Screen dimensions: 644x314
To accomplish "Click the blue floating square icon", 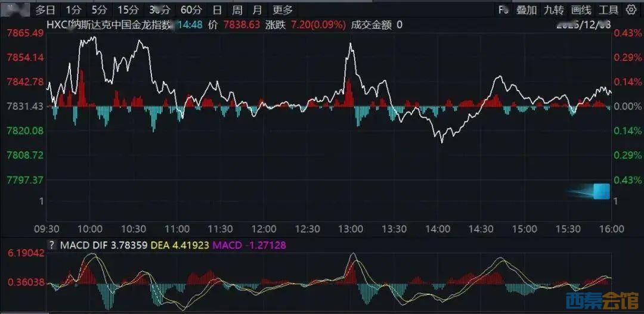I will tap(602, 191).
